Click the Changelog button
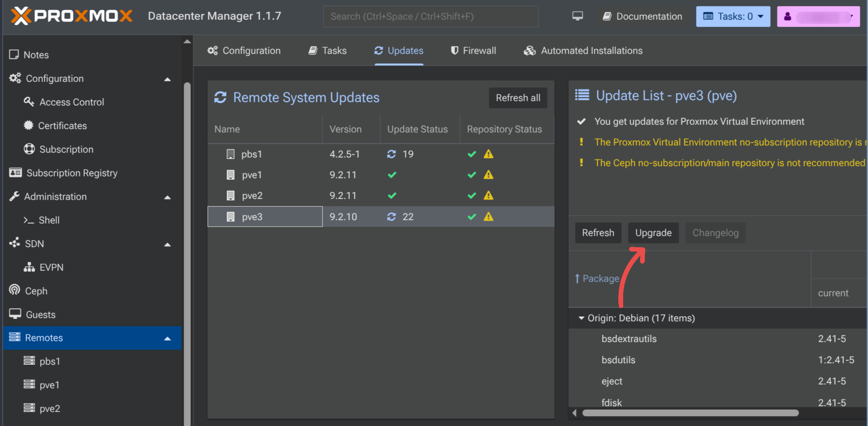The height and width of the screenshot is (426, 868). click(x=716, y=233)
